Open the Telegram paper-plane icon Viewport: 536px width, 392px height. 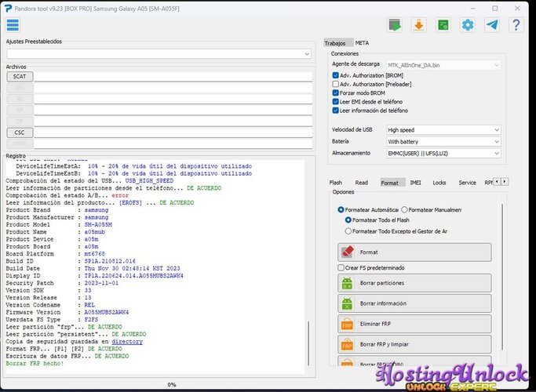(x=492, y=25)
